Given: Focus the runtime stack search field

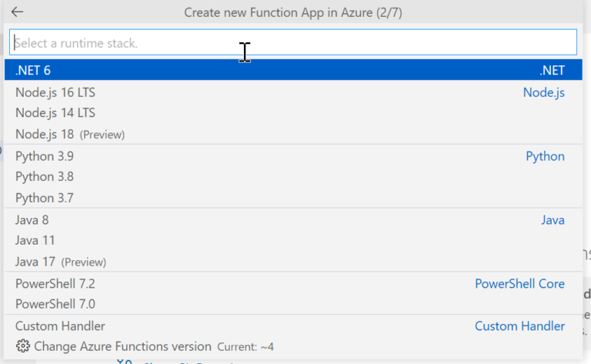Looking at the screenshot, I should [292, 43].
